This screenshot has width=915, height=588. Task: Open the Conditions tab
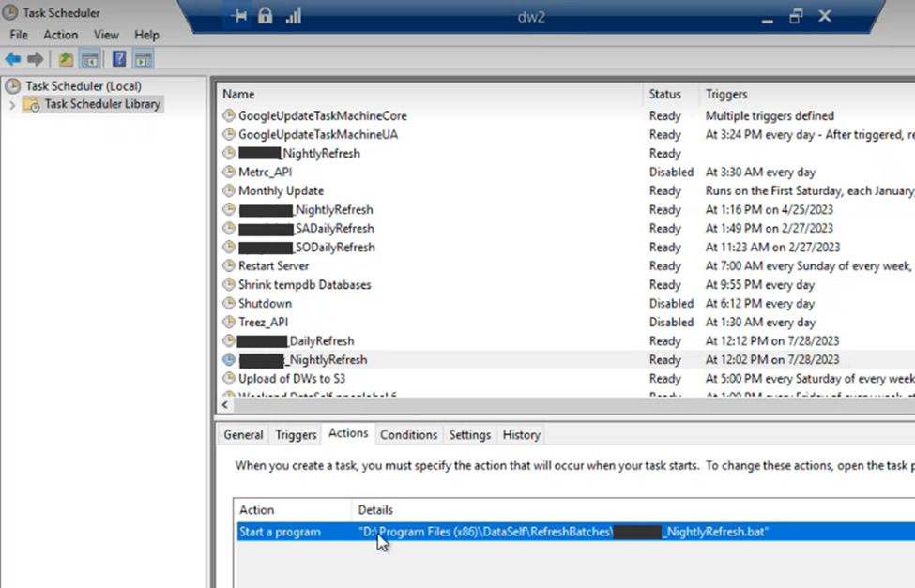point(408,435)
